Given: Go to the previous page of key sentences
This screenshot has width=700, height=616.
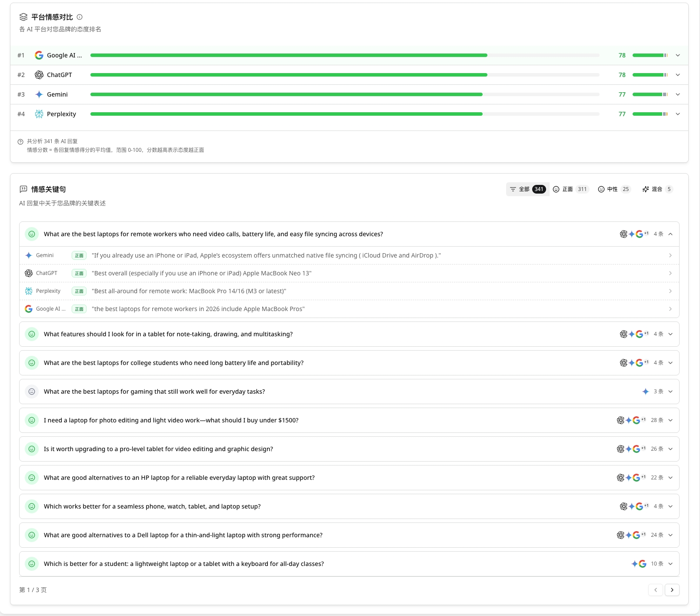Looking at the screenshot, I should coord(656,590).
